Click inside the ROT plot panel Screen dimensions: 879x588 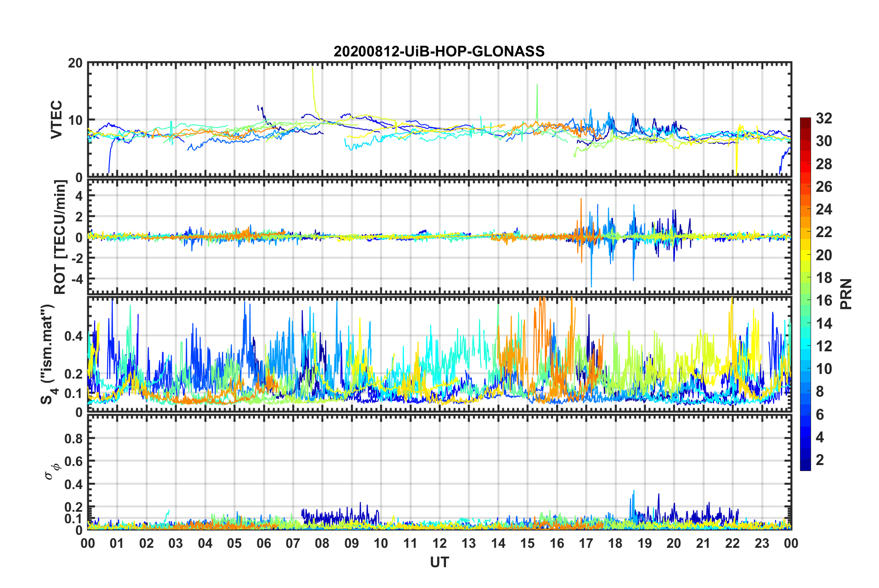(x=439, y=237)
